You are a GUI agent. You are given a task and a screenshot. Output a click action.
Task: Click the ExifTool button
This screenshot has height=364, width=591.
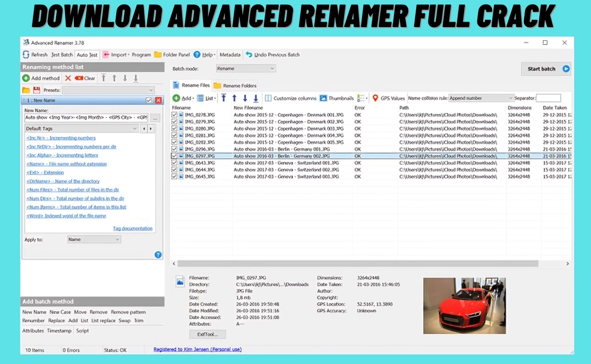pyautogui.click(x=207, y=334)
